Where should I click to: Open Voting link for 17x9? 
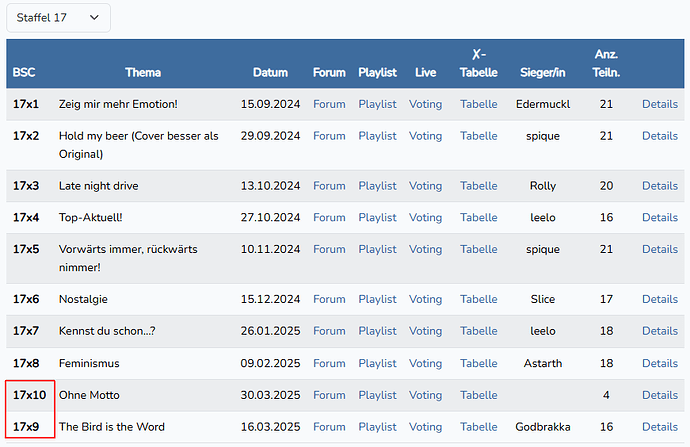(425, 427)
